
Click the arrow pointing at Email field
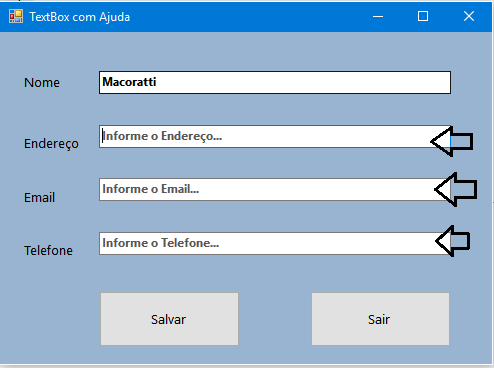[x=456, y=189]
